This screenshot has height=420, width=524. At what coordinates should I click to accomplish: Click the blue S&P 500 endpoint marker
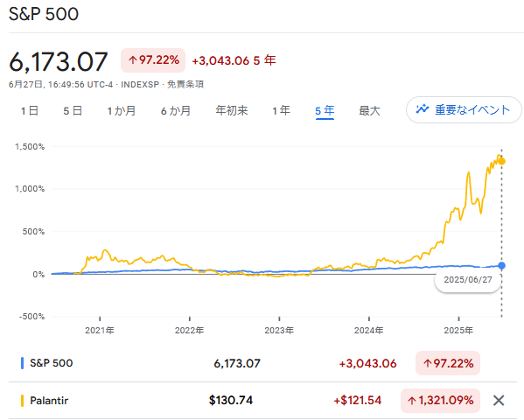coord(501,266)
